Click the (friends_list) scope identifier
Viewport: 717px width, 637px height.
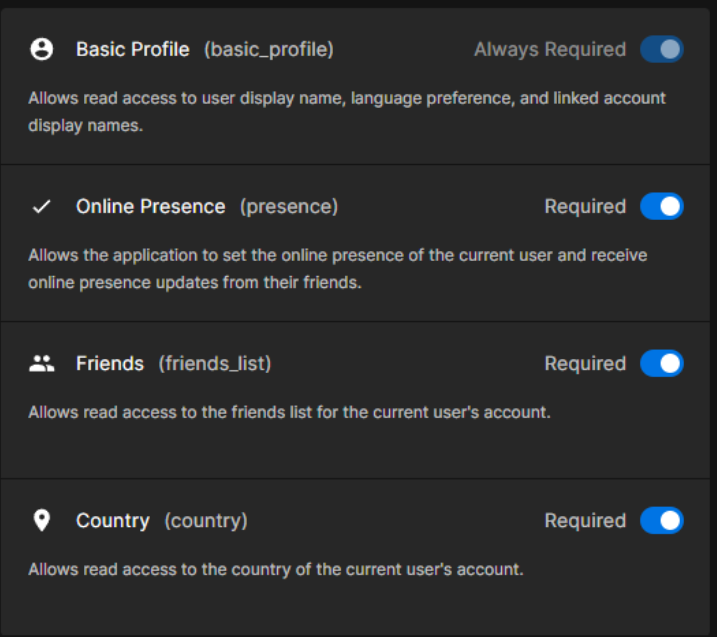[x=215, y=364]
